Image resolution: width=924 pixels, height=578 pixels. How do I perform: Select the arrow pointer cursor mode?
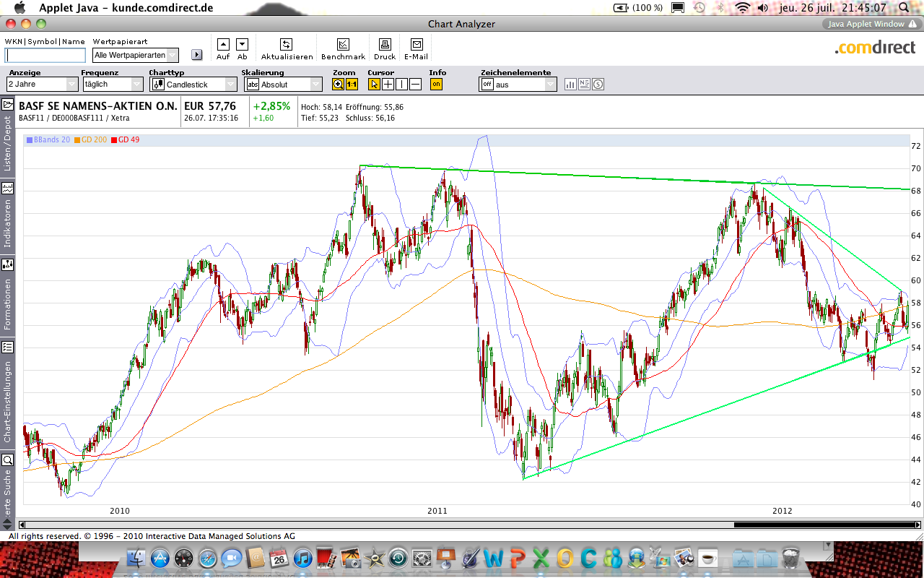point(374,84)
